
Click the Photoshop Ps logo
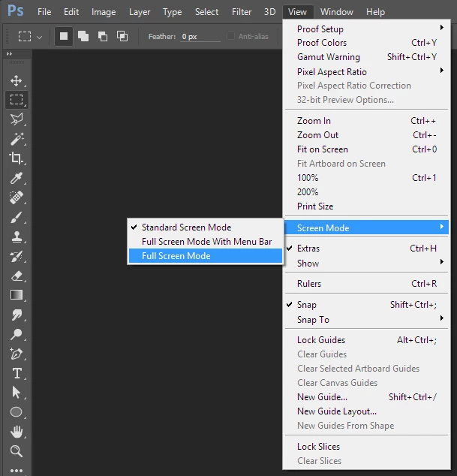[16, 11]
